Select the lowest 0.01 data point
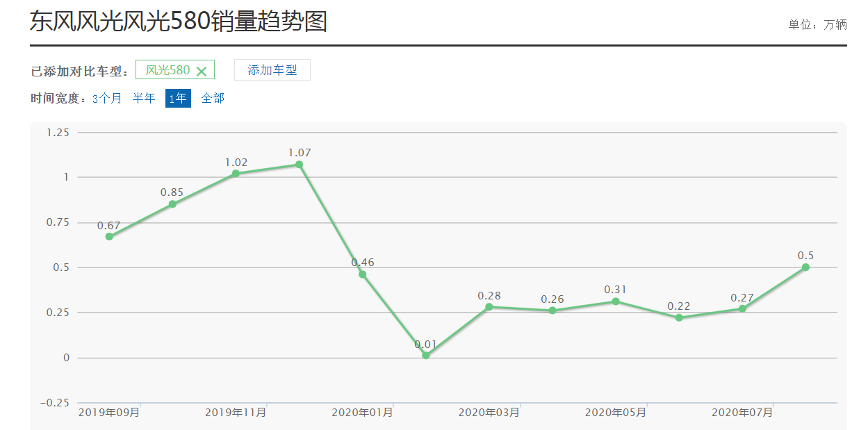The width and height of the screenshot is (868, 430). (x=426, y=356)
